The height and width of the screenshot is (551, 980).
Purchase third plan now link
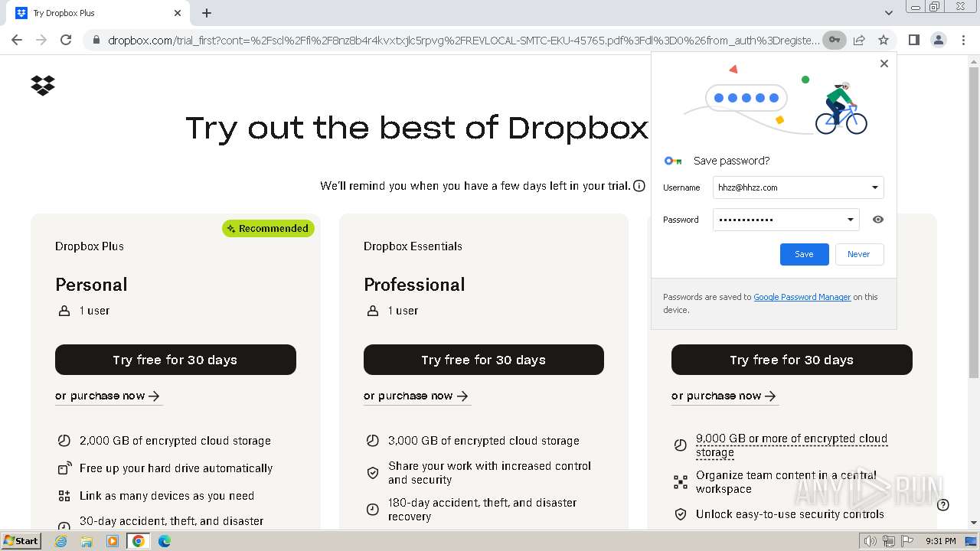click(x=724, y=396)
